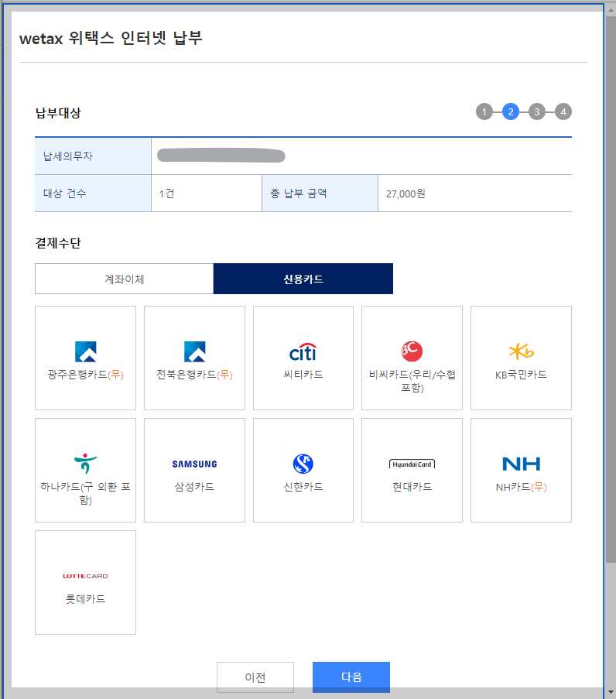Click the 하나카드(구 외환 포함) label
Screen dimensions: 616x699
[86, 493]
